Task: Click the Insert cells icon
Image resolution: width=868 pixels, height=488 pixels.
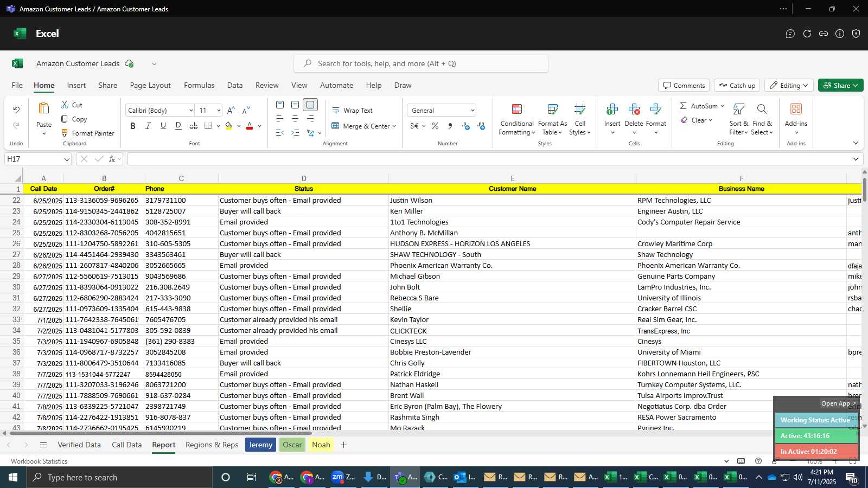Action: [612, 110]
